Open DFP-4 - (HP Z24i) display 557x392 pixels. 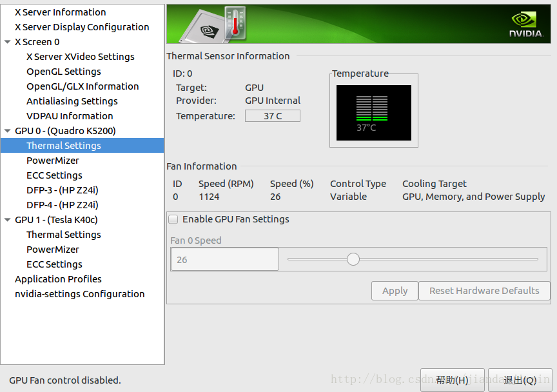coord(63,205)
